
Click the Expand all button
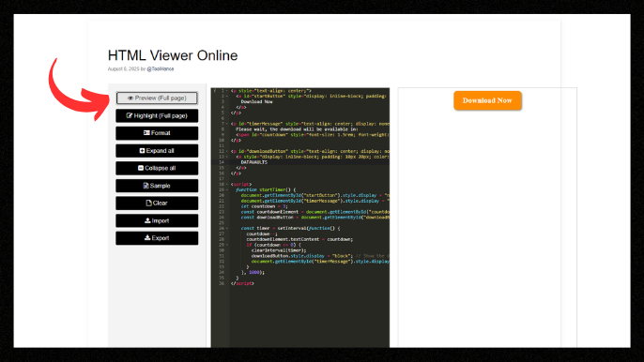(157, 151)
